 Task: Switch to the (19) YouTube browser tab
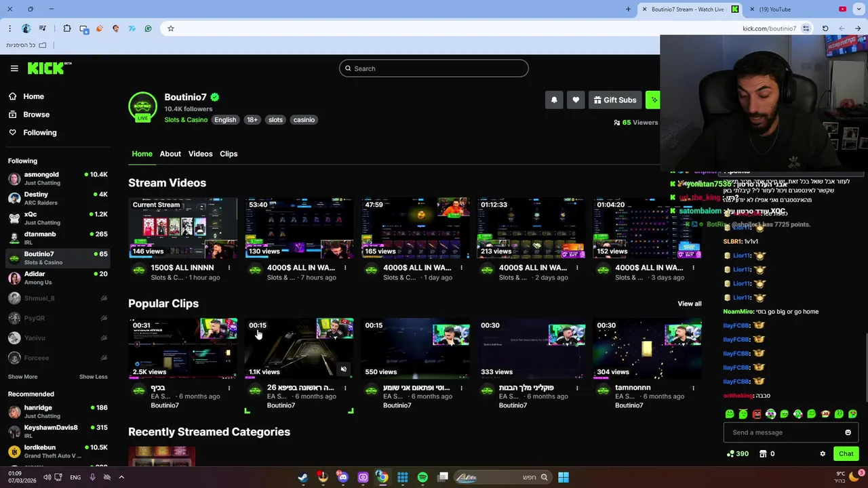click(775, 9)
